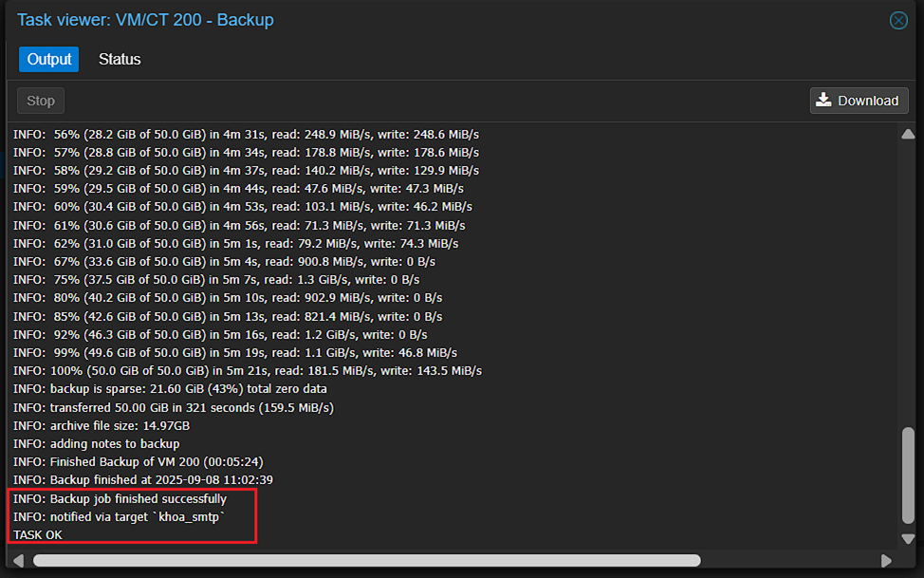This screenshot has width=924, height=578.
Task: Select the Output tab
Action: [49, 59]
